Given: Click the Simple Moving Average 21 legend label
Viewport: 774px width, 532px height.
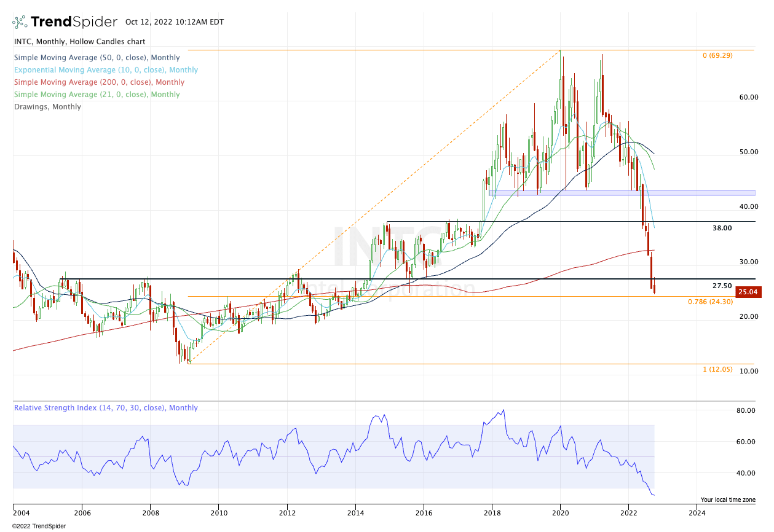Looking at the screenshot, I should point(97,95).
